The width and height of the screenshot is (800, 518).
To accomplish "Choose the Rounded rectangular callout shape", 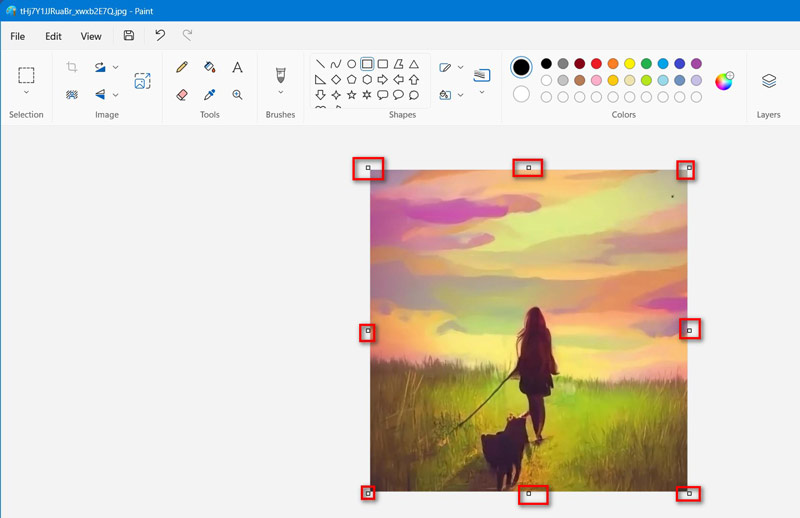I will pos(383,95).
